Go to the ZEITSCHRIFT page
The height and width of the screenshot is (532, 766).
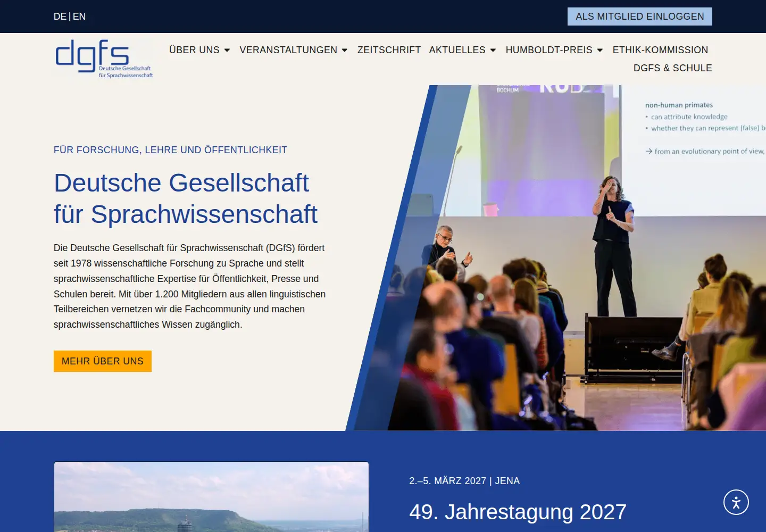point(389,50)
